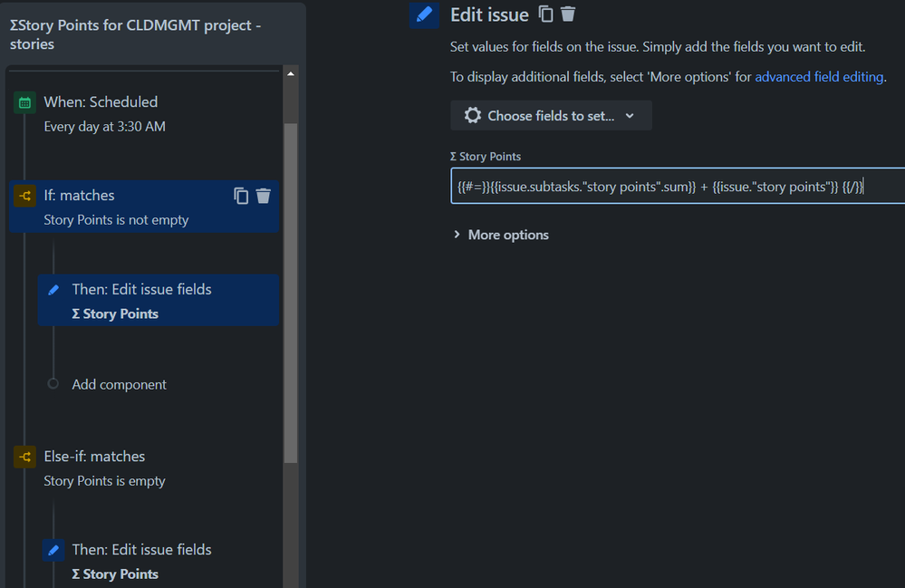Expand the More options section
Image resolution: width=905 pixels, height=588 pixels.
coord(501,235)
